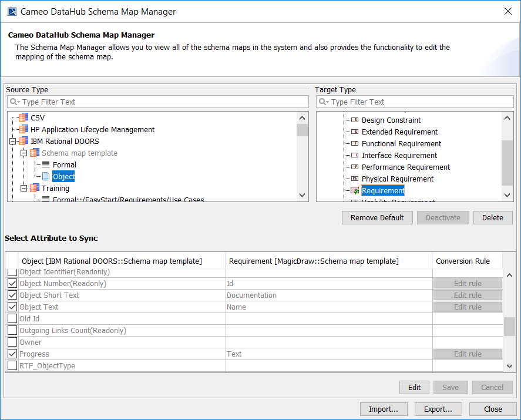521x420 pixels.
Task: Click the CSV data source icon
Action: pos(23,117)
